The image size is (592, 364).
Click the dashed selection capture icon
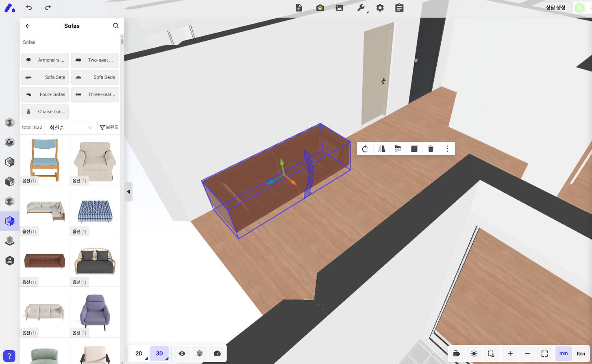(x=491, y=353)
